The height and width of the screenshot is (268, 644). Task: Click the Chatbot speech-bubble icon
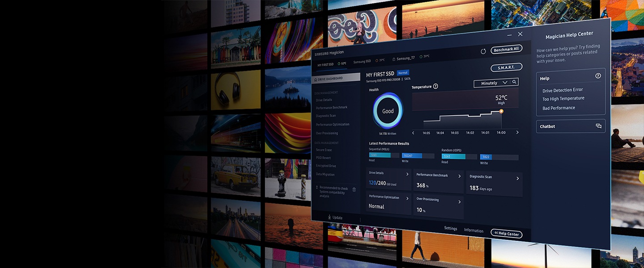tap(598, 126)
